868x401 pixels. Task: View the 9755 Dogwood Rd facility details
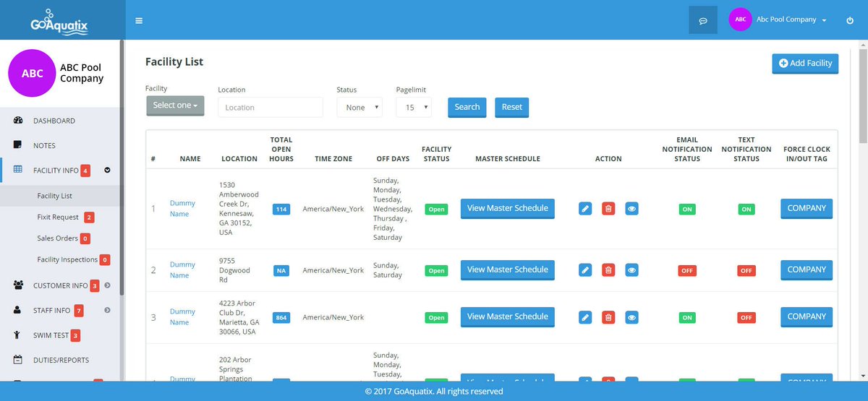pos(631,270)
